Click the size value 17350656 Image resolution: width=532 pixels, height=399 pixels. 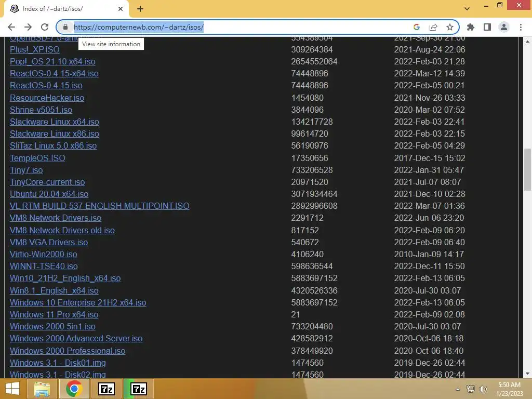pyautogui.click(x=310, y=158)
